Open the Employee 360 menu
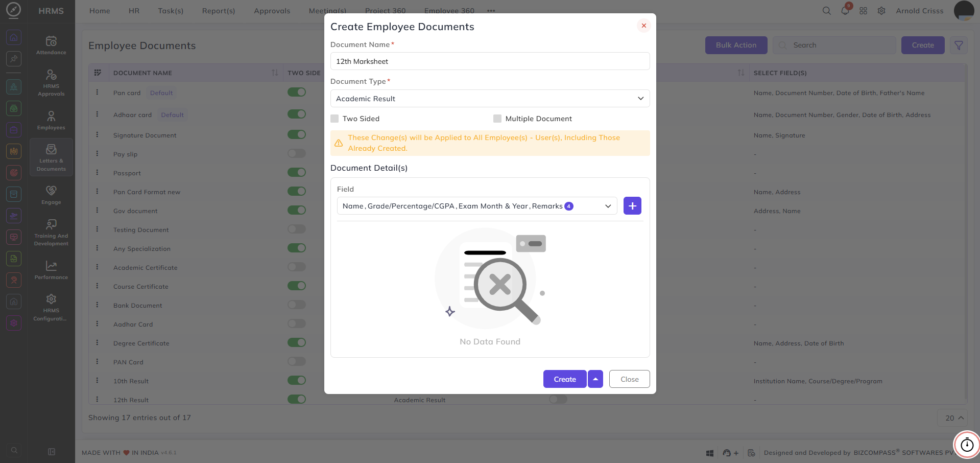Screen dimensions: 980x463 point(449,11)
